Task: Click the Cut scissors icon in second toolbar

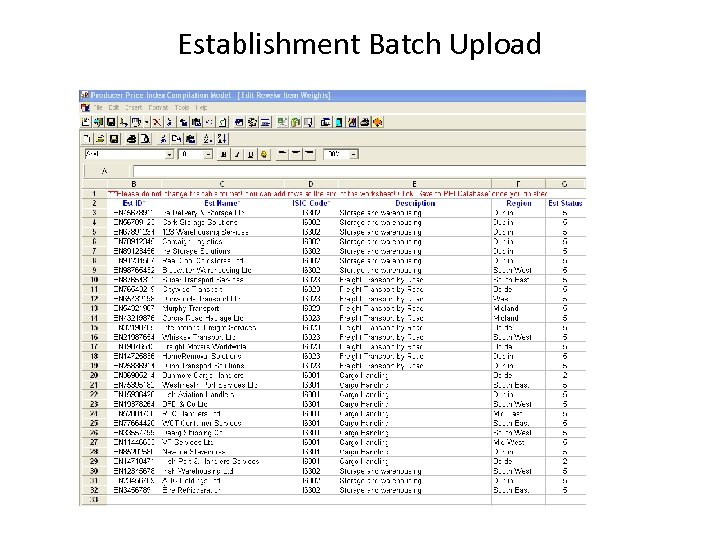Action: coord(163,139)
